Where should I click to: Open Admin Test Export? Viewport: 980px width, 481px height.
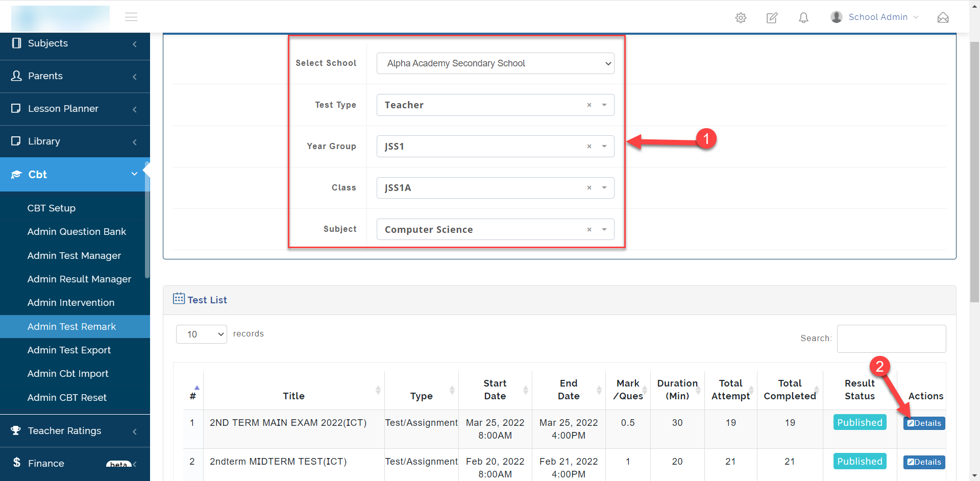pos(69,350)
